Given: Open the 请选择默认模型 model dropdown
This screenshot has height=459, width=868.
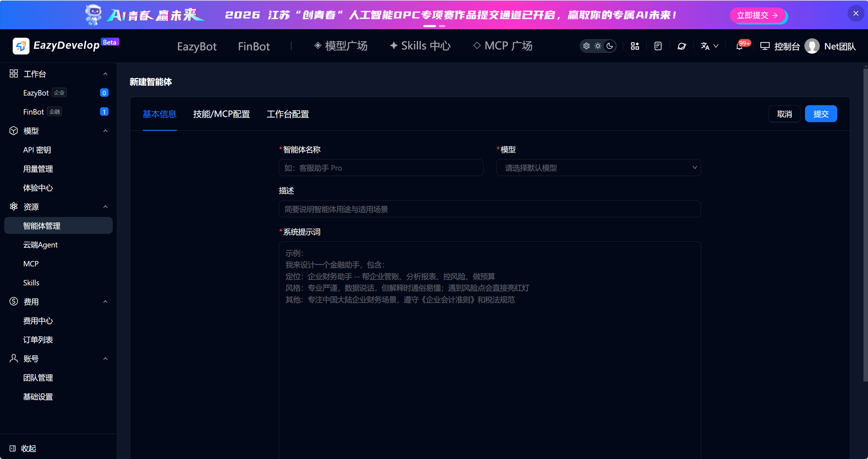Looking at the screenshot, I should point(598,167).
